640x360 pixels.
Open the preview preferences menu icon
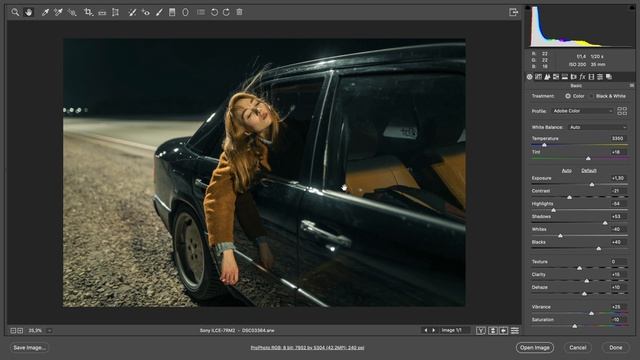point(515,331)
